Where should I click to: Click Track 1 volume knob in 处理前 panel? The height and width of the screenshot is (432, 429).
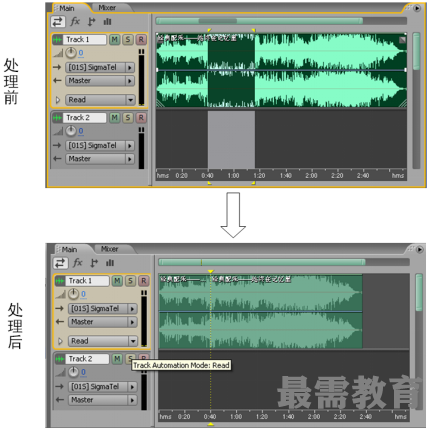tap(71, 53)
